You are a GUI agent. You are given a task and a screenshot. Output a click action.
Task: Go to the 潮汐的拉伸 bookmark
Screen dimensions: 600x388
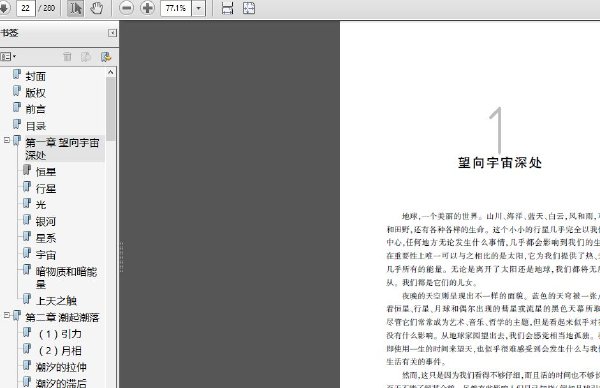tap(61, 367)
